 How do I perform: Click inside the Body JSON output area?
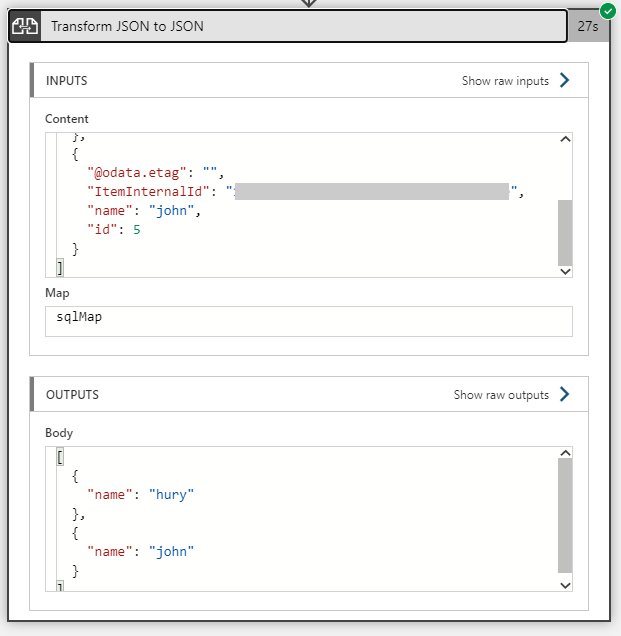coord(300,520)
